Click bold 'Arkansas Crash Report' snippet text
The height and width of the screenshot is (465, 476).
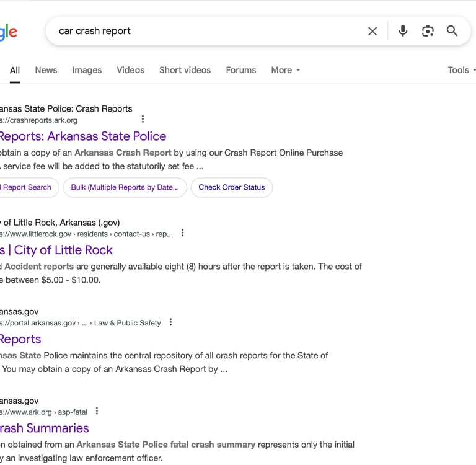tap(123, 153)
